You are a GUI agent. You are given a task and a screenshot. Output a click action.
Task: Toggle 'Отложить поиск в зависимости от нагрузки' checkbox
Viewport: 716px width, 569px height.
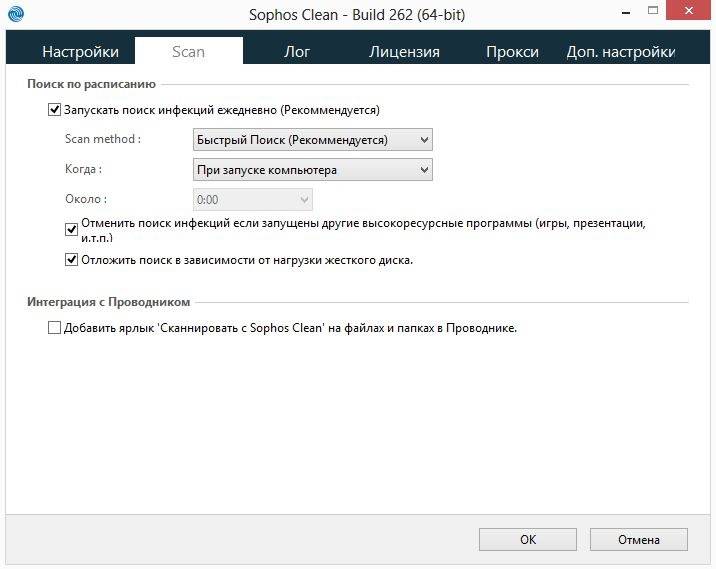pyautogui.click(x=71, y=260)
